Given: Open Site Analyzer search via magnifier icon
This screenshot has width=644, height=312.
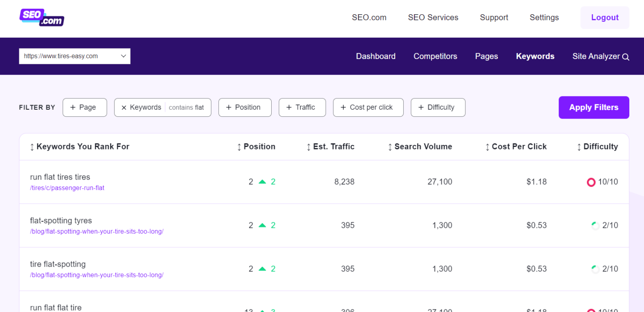Looking at the screenshot, I should 626,56.
